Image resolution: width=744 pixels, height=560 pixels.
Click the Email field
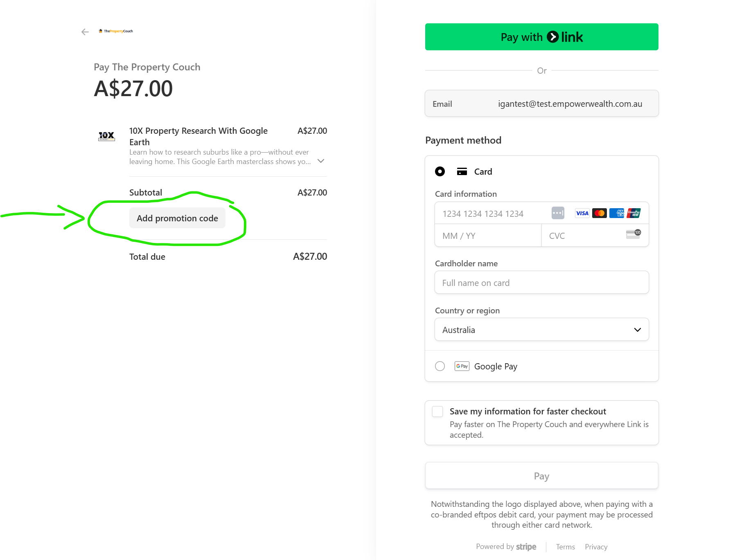pos(541,103)
